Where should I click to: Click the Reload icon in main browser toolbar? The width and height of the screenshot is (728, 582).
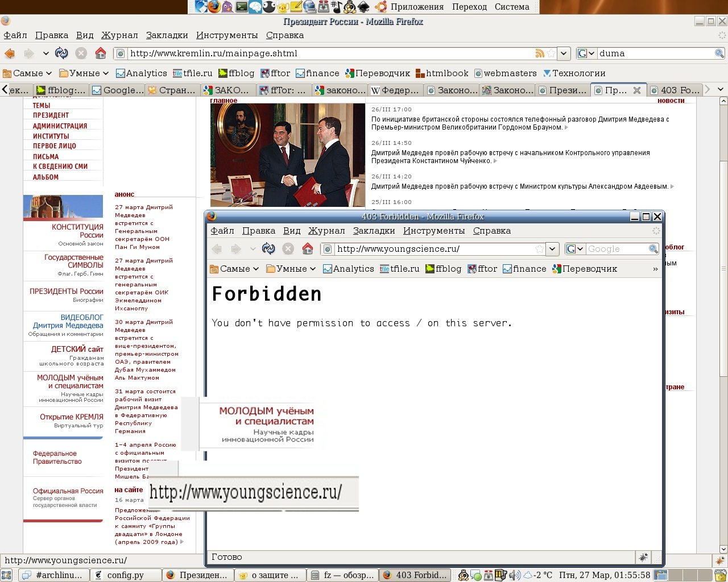[61, 53]
